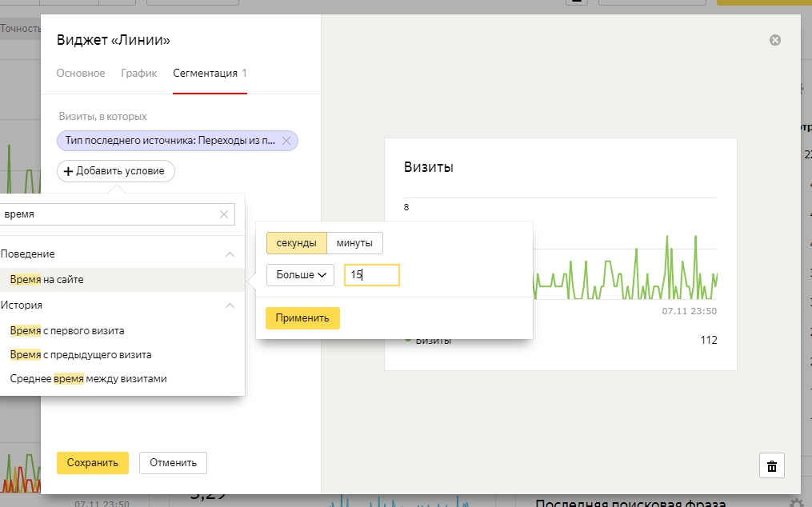Delete widget with trash icon
This screenshot has width=812, height=507.
click(772, 465)
